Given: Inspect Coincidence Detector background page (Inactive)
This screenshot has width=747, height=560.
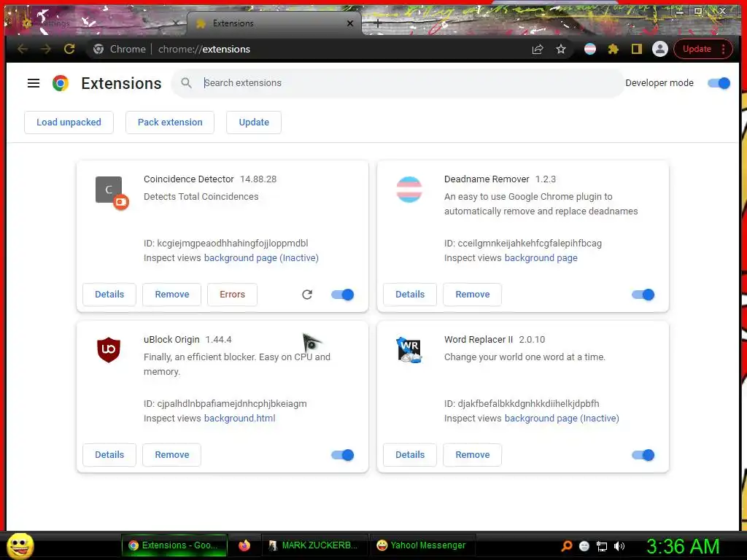Looking at the screenshot, I should [x=261, y=258].
